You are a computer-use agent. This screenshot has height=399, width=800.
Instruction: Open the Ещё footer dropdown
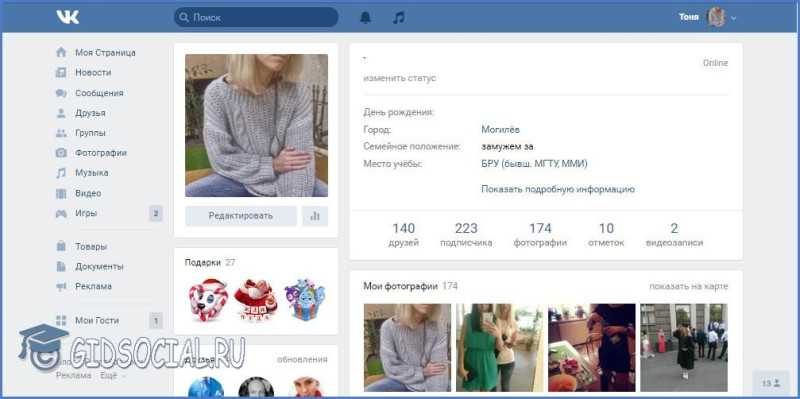pos(112,376)
